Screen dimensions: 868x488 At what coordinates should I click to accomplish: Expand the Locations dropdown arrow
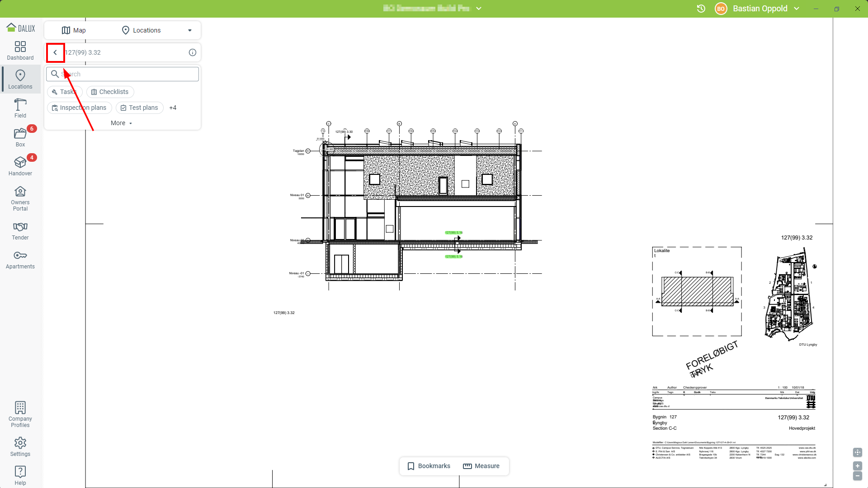pyautogui.click(x=190, y=30)
